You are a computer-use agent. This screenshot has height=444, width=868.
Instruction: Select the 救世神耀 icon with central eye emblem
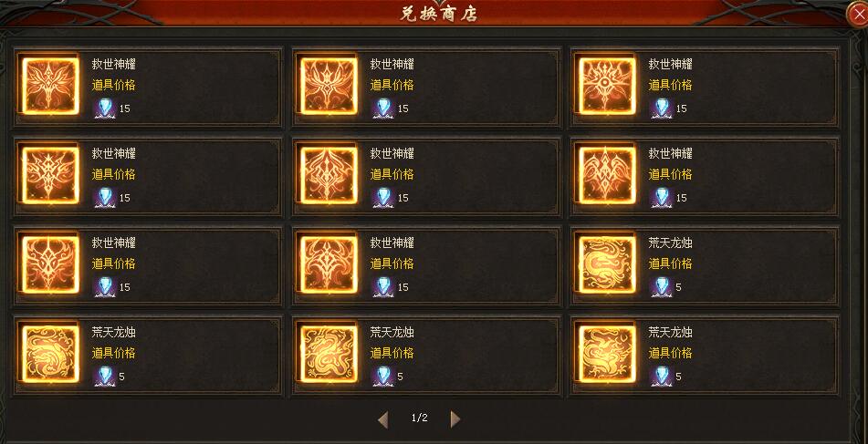pyautogui.click(x=607, y=87)
